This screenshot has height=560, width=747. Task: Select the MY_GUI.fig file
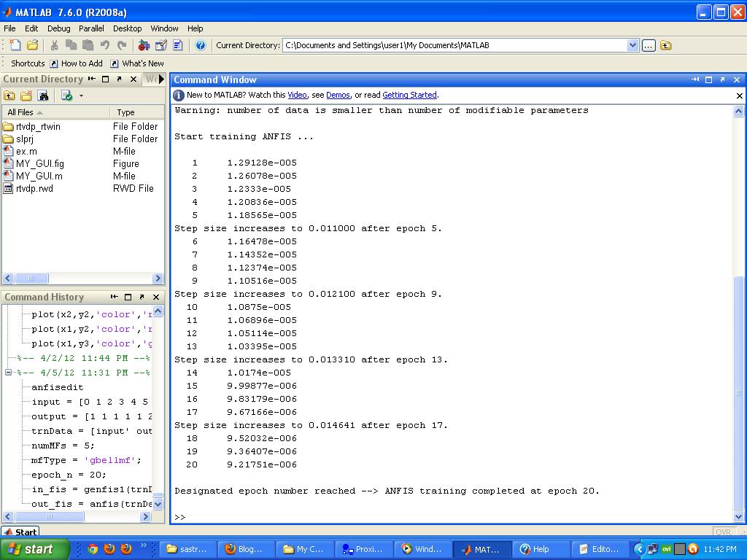pyautogui.click(x=40, y=164)
